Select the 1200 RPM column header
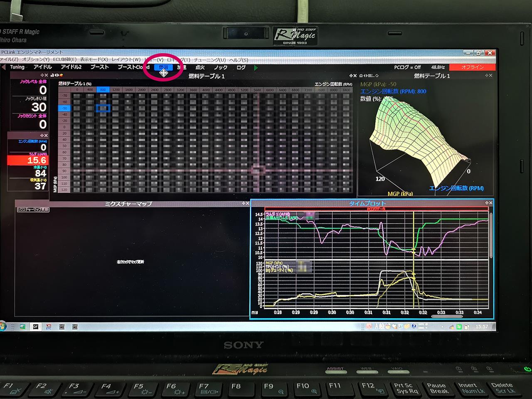 116,90
